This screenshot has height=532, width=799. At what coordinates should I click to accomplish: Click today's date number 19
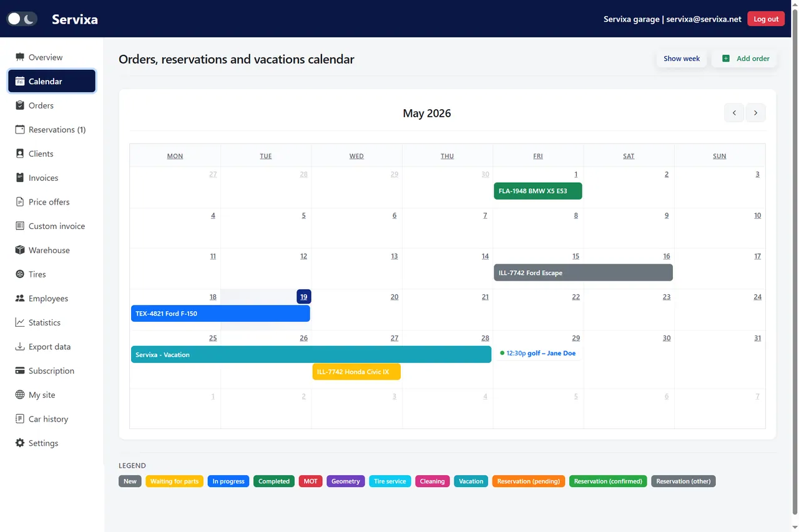click(304, 297)
